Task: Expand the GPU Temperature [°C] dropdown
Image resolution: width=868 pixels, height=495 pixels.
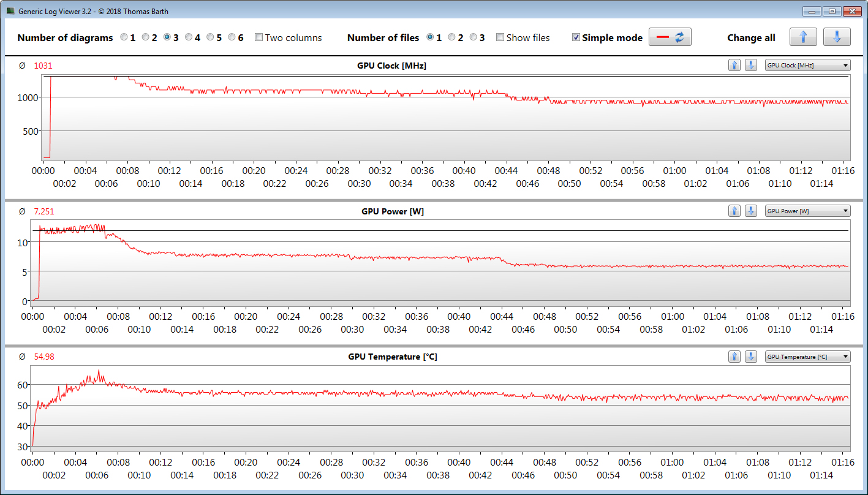Action: [807, 357]
